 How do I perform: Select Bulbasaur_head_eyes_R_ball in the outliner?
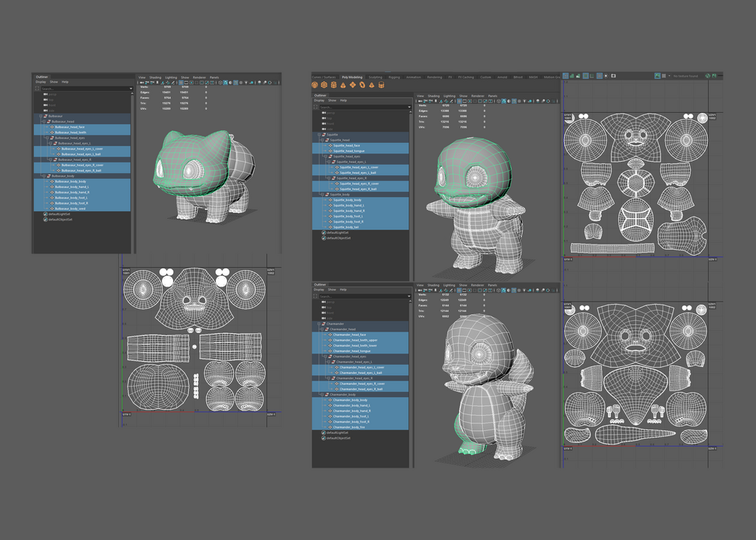82,170
